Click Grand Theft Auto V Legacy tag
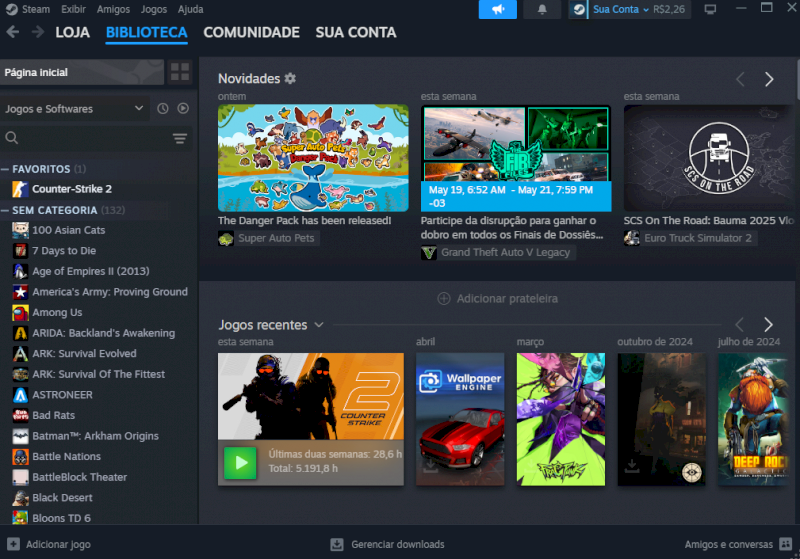The width and height of the screenshot is (800, 559). 505,252
